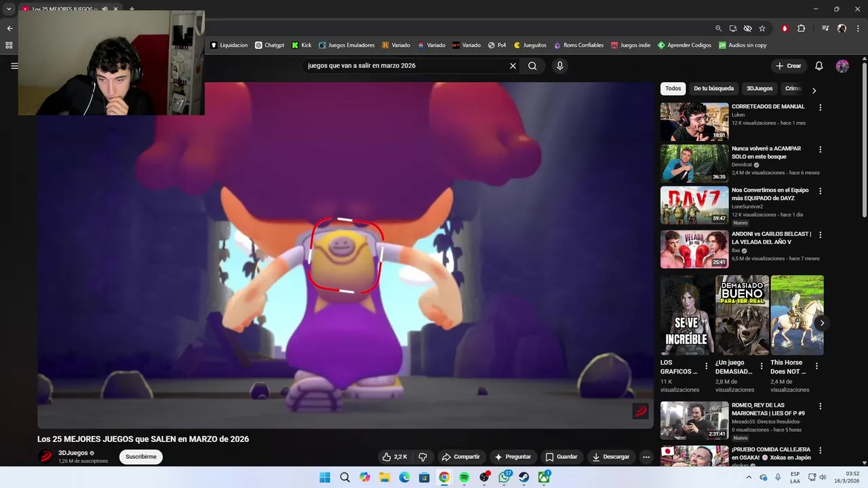This screenshot has height=488, width=868.
Task: Open options for ANDONI vs CARLOS BELCAST
Action: [820, 235]
